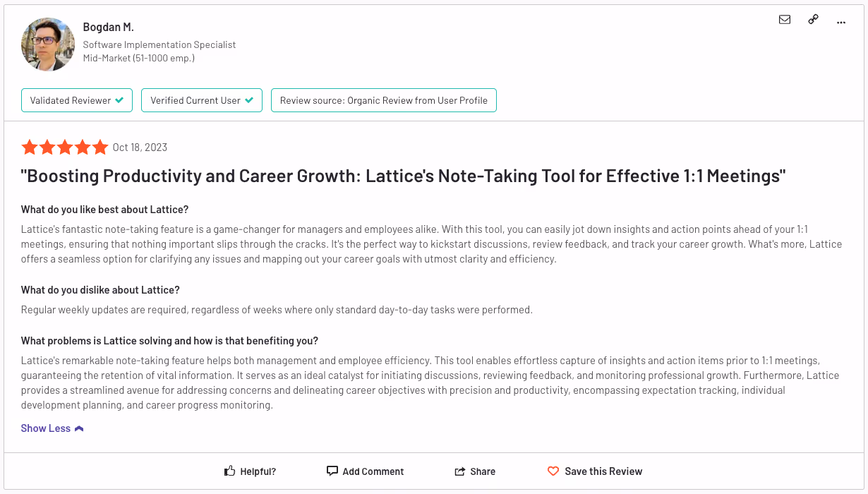The image size is (868, 494).
Task: Click the Validated Reviewer badge
Action: coord(77,100)
